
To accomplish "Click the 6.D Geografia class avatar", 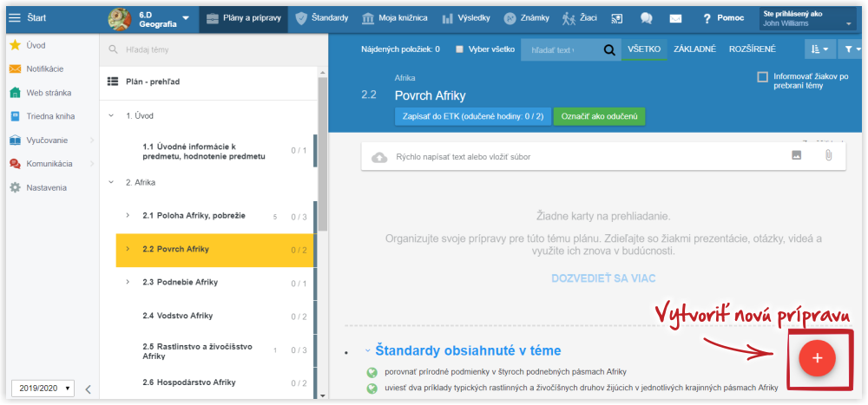I will click(120, 19).
